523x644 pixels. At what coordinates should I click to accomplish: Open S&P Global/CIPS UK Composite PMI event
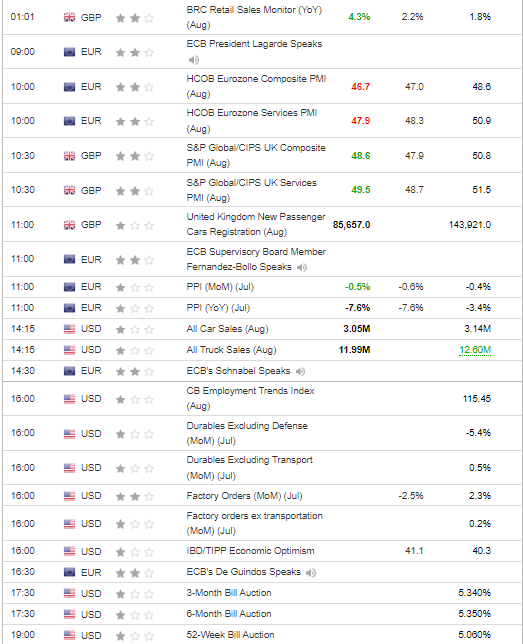256,155
